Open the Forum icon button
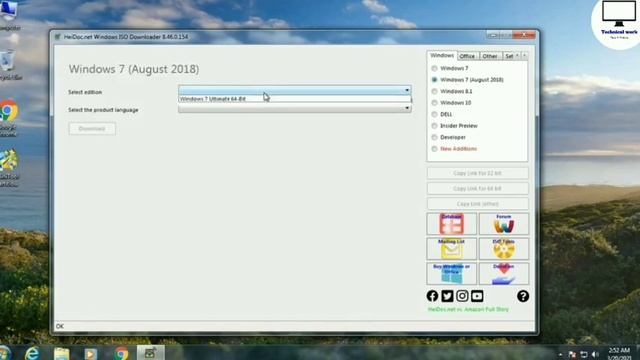 click(504, 224)
